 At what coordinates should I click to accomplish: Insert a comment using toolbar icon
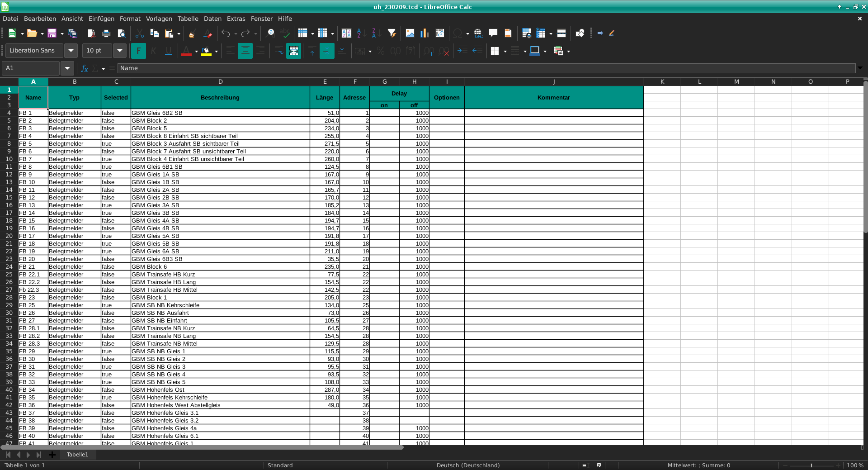(x=493, y=33)
